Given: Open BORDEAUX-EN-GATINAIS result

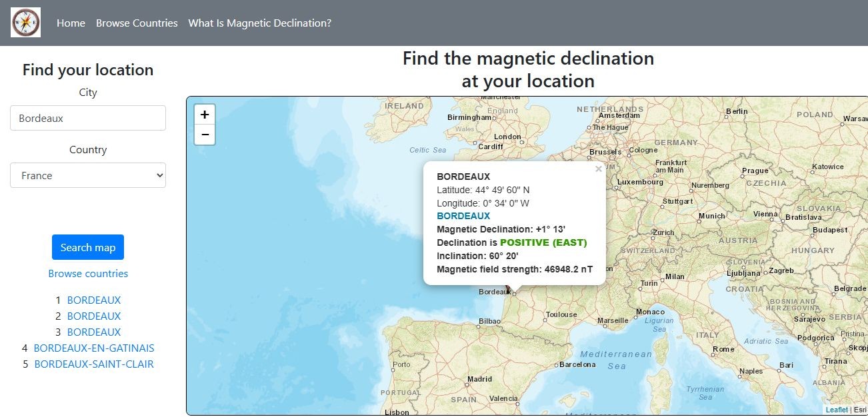Looking at the screenshot, I should click(x=94, y=348).
